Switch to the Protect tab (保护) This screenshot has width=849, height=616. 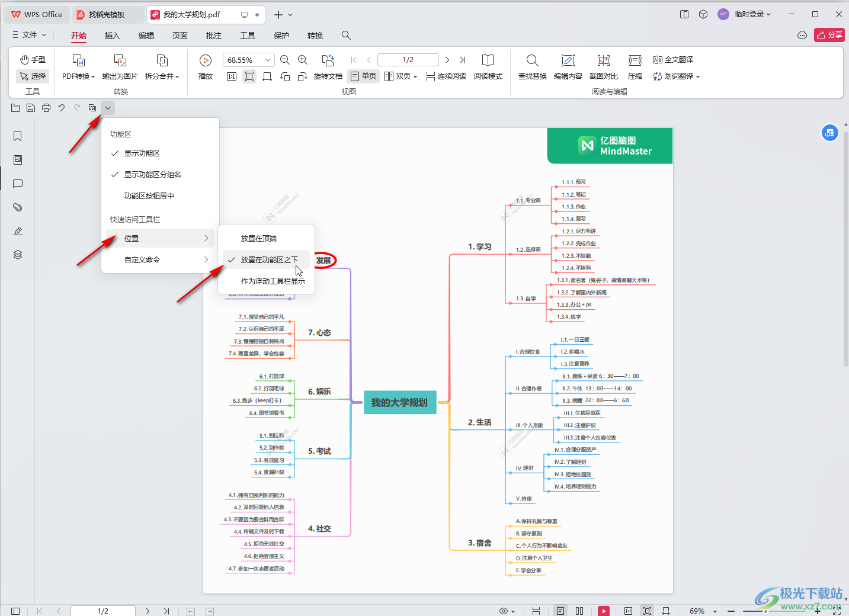click(x=281, y=36)
